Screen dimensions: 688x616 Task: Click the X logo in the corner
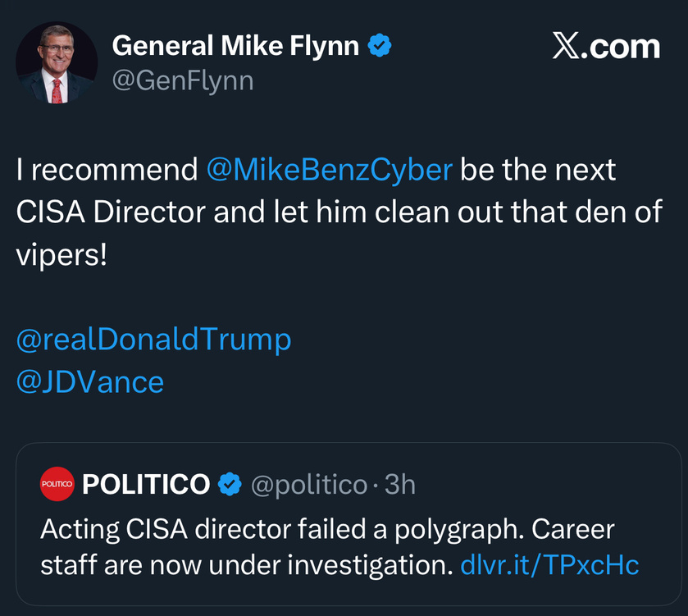point(567,47)
